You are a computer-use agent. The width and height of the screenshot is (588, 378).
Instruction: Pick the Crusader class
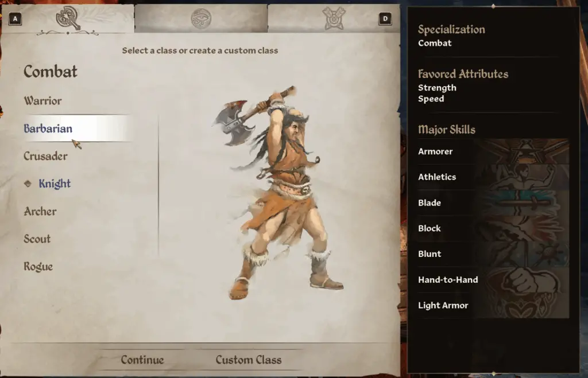coord(46,156)
